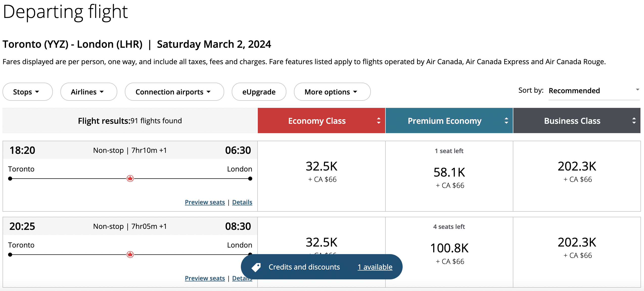This screenshot has width=644, height=291.
Task: Expand the Airlines filter dropdown
Action: pos(88,92)
